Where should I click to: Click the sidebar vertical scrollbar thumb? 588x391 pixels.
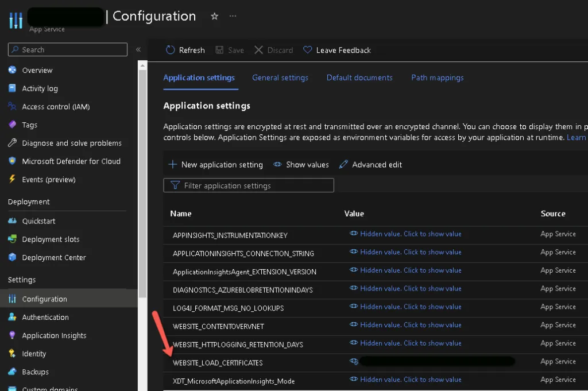pyautogui.click(x=142, y=184)
